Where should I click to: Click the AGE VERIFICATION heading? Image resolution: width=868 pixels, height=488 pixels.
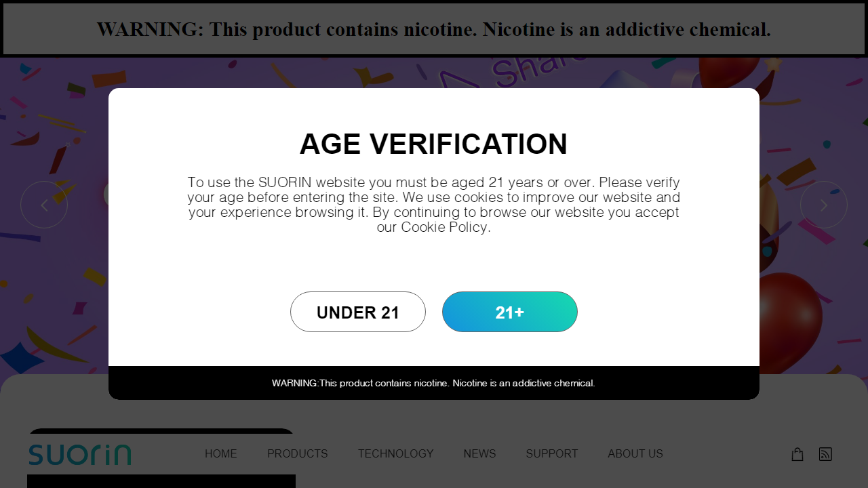(x=434, y=144)
